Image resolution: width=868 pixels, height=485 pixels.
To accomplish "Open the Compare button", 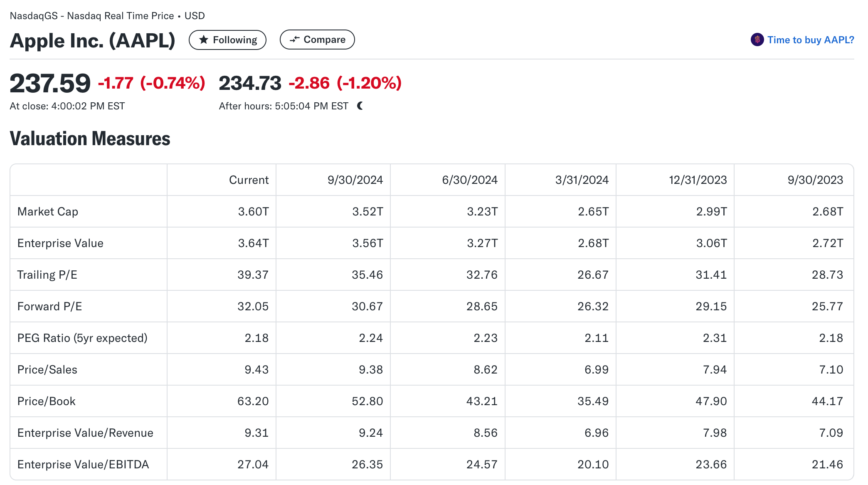I will pyautogui.click(x=317, y=40).
